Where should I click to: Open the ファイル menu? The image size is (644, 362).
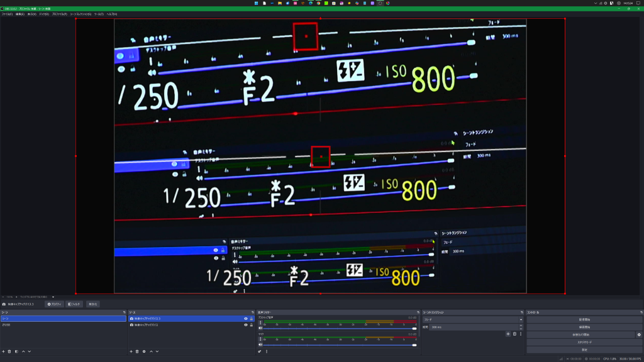[x=7, y=14]
